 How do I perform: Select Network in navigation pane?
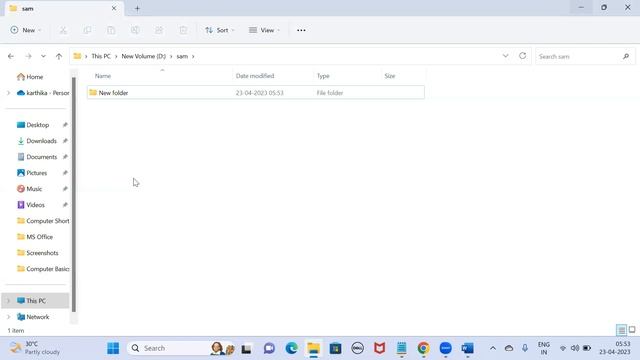[x=33, y=317]
